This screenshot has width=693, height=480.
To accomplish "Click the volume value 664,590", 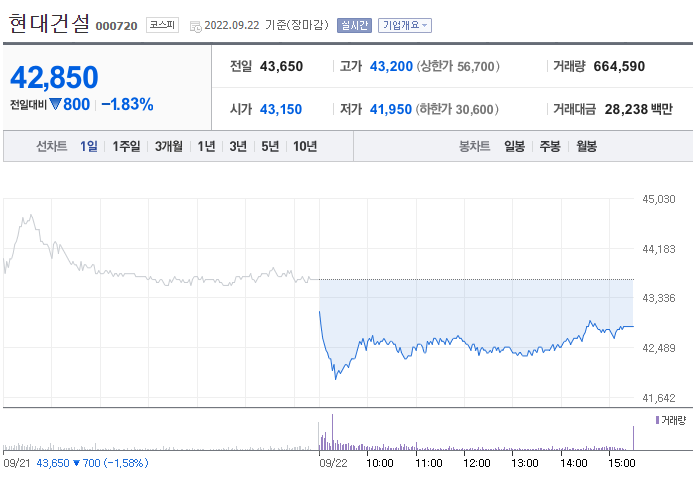I will coord(619,66).
